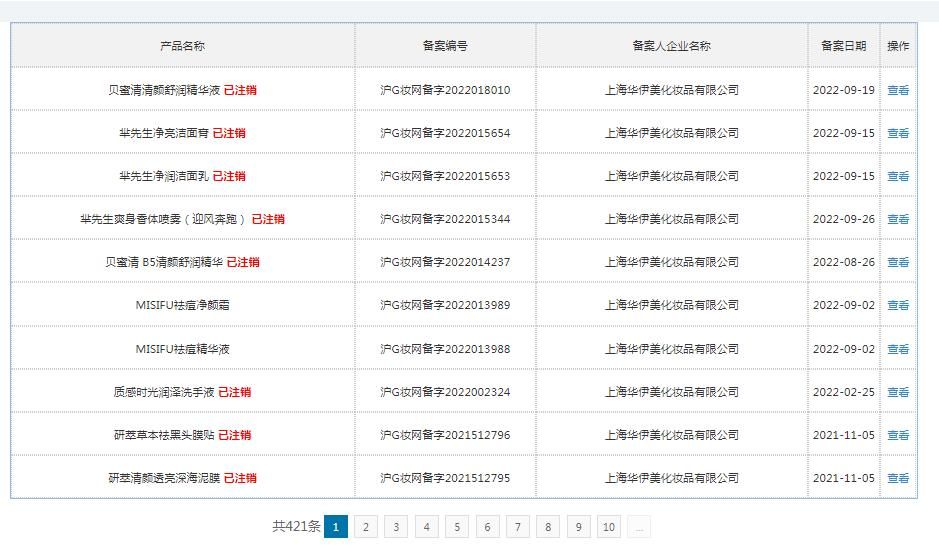Navigate to page 7
The image size is (939, 554).
click(517, 527)
